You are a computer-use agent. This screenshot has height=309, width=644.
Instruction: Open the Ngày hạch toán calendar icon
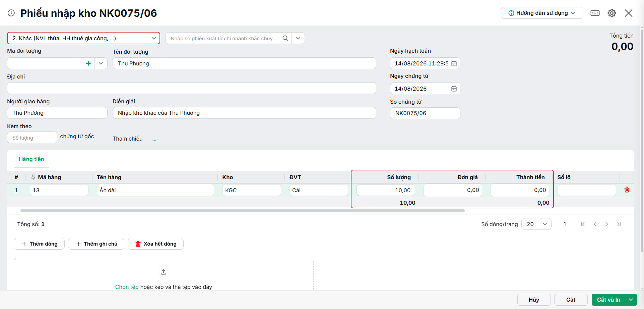pyautogui.click(x=454, y=63)
